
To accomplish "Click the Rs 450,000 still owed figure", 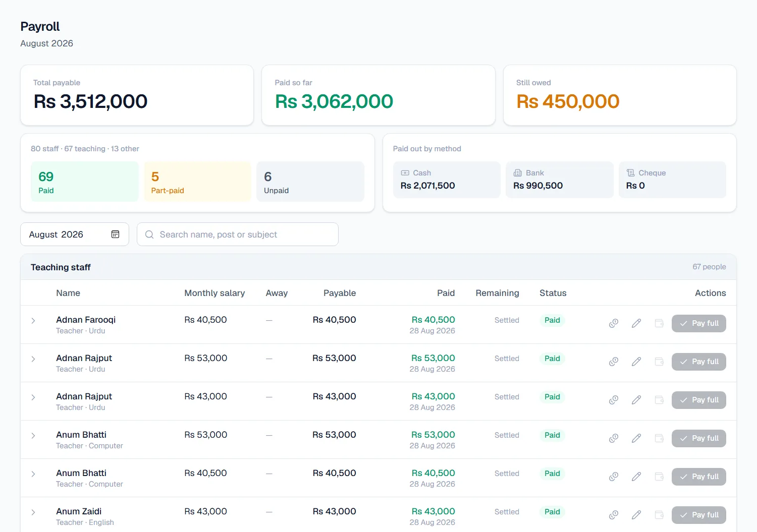I will (568, 101).
